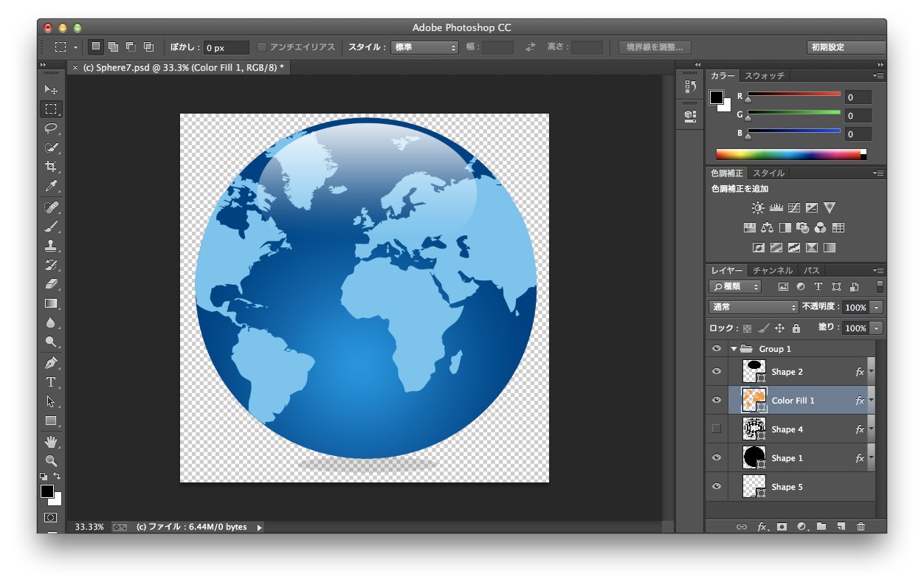Select the Lasso tool
The image size is (924, 585).
coord(51,128)
